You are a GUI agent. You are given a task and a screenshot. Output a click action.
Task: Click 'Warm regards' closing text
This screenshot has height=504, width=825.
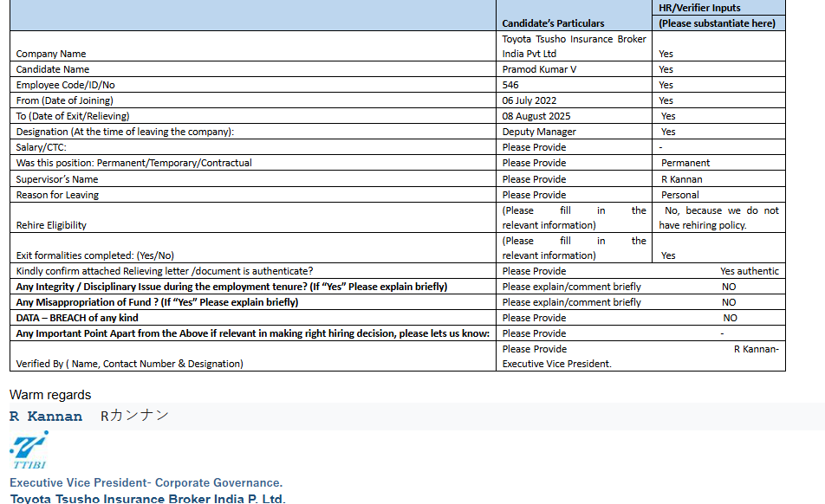pos(50,395)
